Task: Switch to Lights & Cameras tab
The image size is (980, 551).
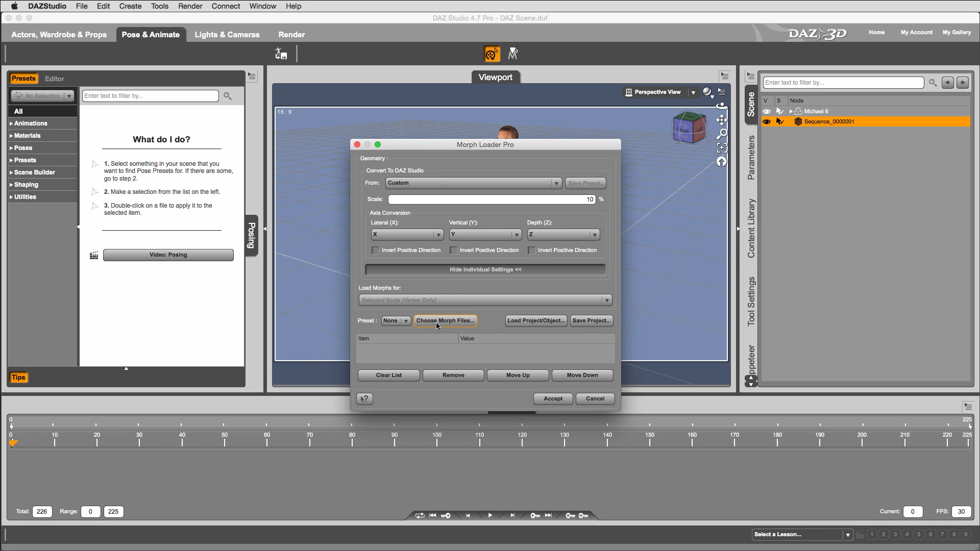Action: coord(227,35)
